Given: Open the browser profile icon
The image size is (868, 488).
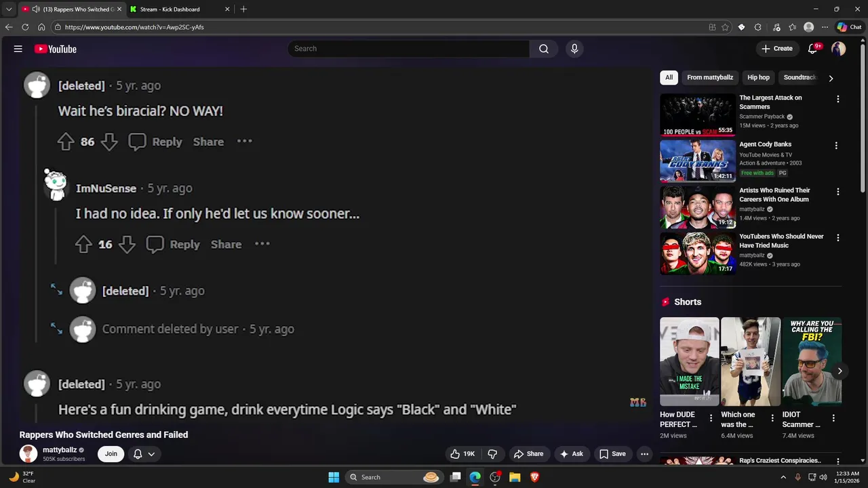Looking at the screenshot, I should (x=808, y=27).
